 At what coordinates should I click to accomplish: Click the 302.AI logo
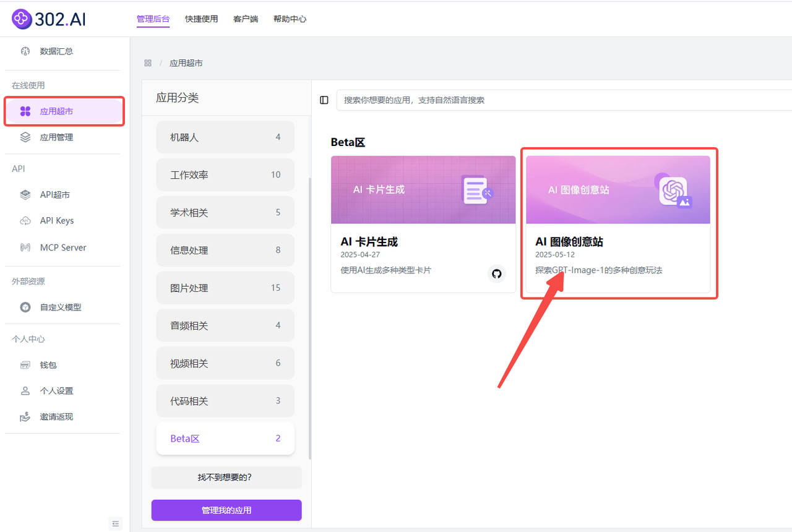49,19
